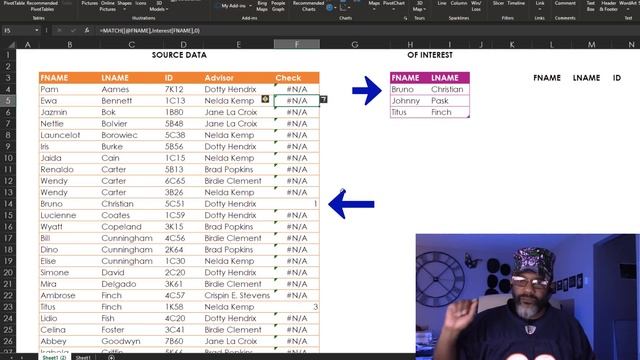
Task: Open the My Add-ins dropdown
Action: (x=250, y=6)
